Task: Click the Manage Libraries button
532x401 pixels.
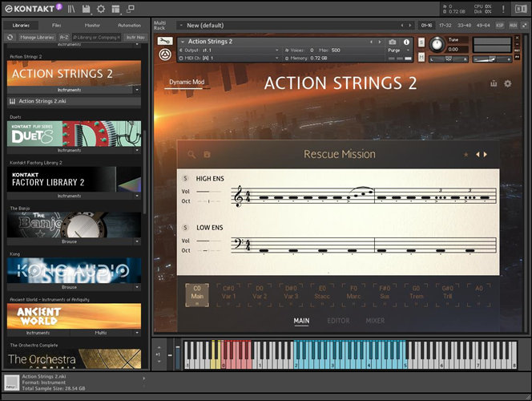Action: (36, 37)
